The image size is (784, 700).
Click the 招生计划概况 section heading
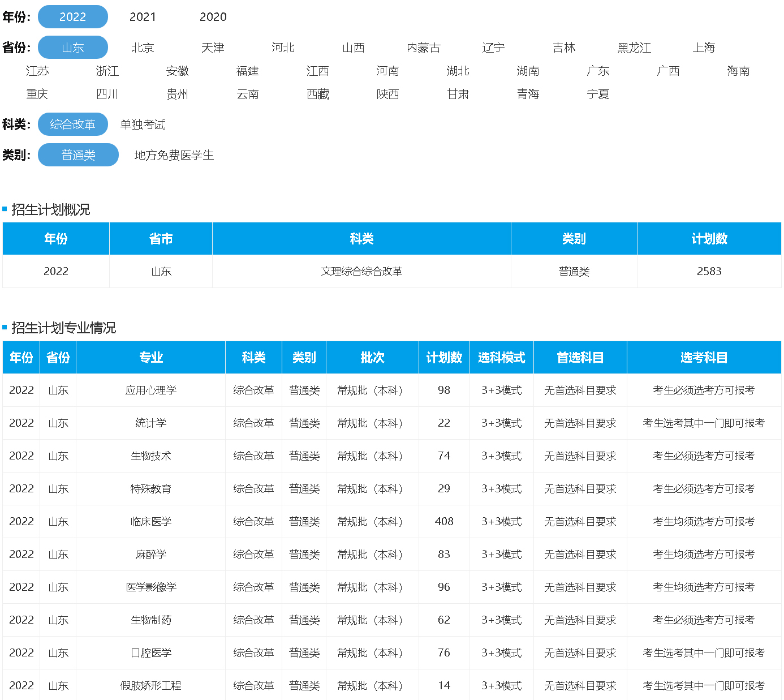(x=51, y=210)
